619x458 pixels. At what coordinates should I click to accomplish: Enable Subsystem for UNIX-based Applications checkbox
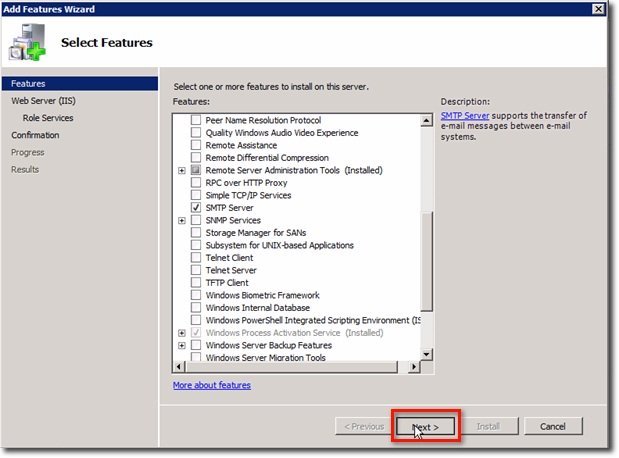(196, 245)
